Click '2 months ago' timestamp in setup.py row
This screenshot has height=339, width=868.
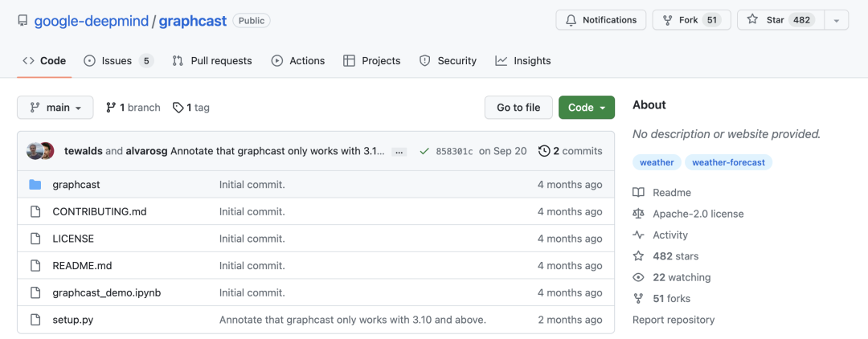click(570, 320)
